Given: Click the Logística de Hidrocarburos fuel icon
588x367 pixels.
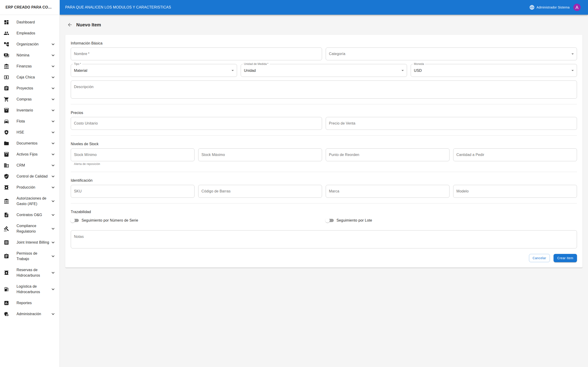Looking at the screenshot, I should coord(7,289).
